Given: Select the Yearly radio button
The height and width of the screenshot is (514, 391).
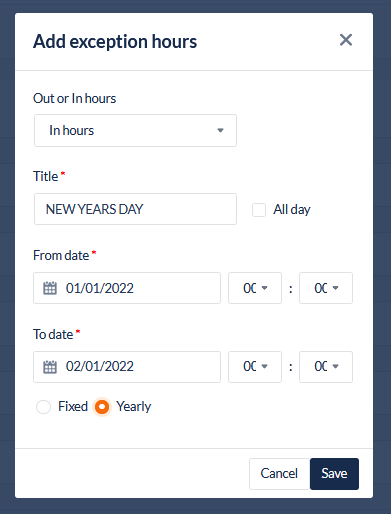Looking at the screenshot, I should click(102, 407).
